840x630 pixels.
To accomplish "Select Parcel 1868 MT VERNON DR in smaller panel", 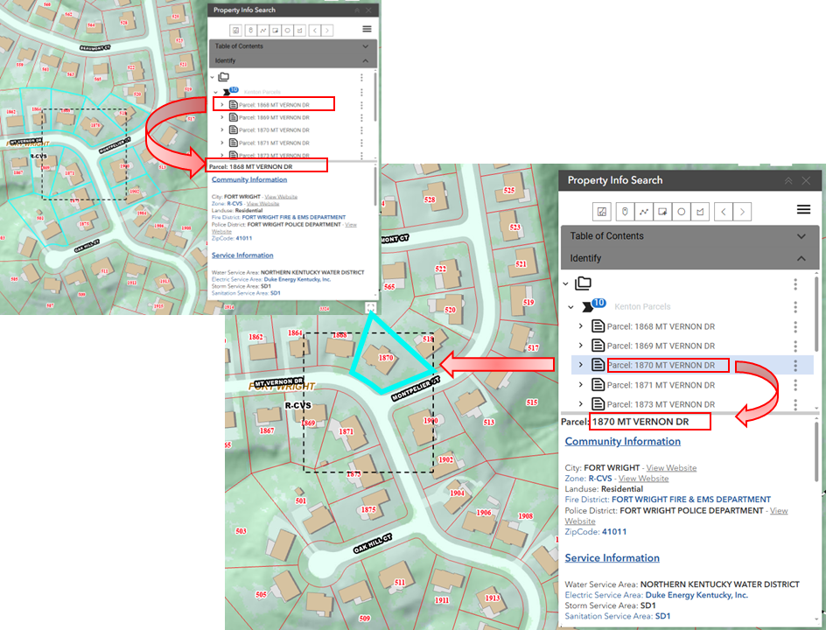I will [x=274, y=105].
